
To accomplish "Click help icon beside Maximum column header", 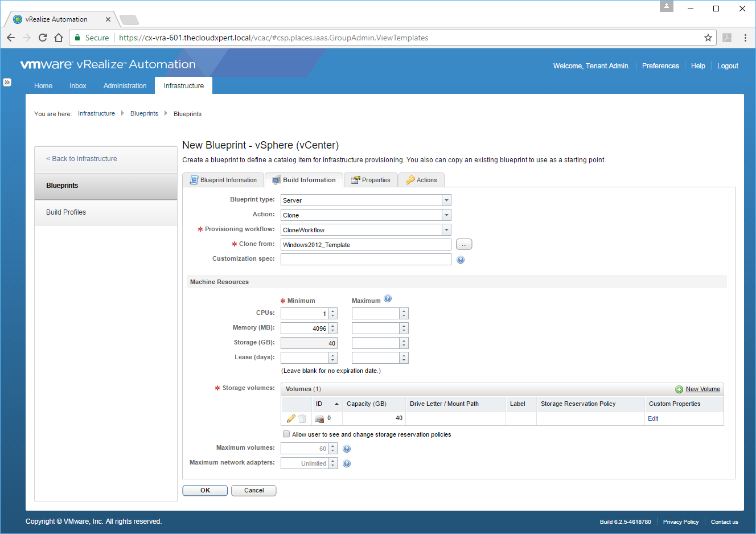I will [x=388, y=299].
